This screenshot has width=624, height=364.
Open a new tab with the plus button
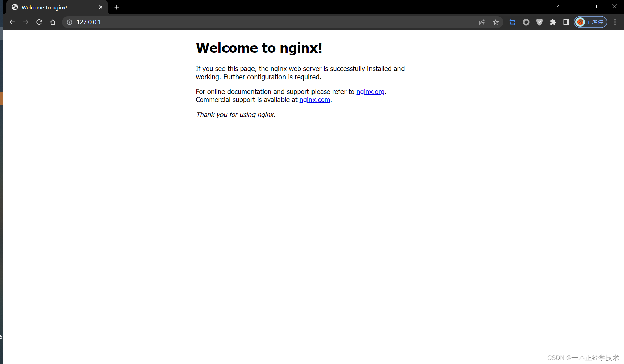point(117,7)
